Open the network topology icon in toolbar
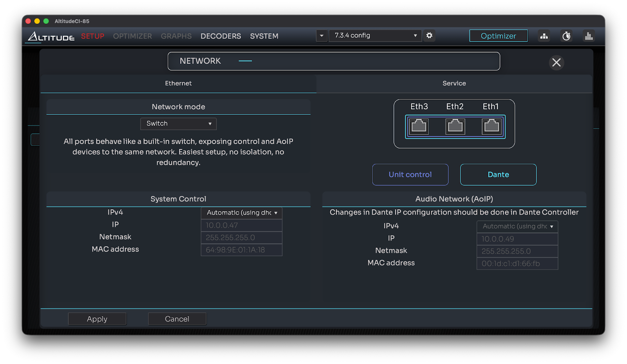The height and width of the screenshot is (364, 627). [x=544, y=36]
